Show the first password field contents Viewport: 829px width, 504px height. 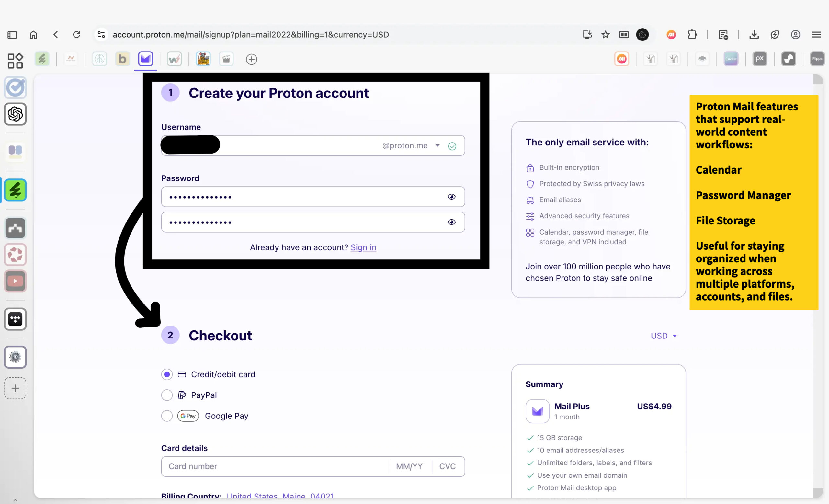(451, 197)
